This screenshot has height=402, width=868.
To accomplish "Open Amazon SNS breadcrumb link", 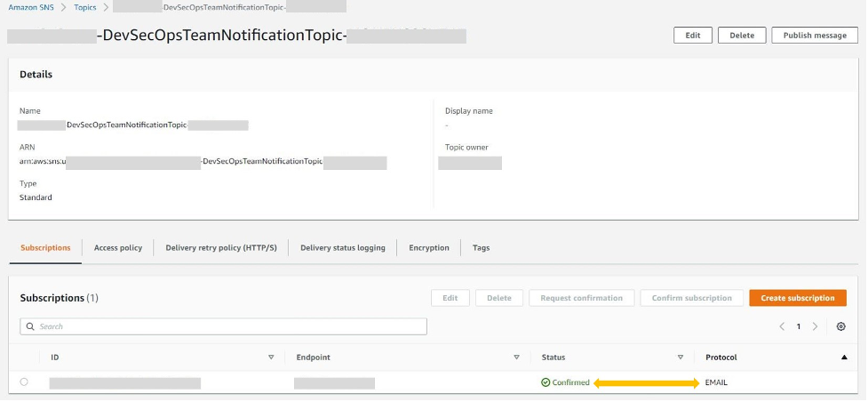I will 31,8.
